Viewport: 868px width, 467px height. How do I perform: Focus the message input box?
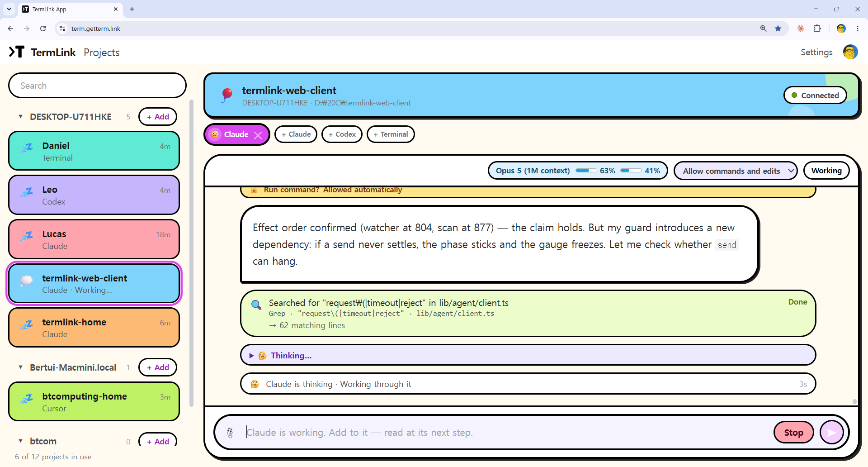point(506,433)
